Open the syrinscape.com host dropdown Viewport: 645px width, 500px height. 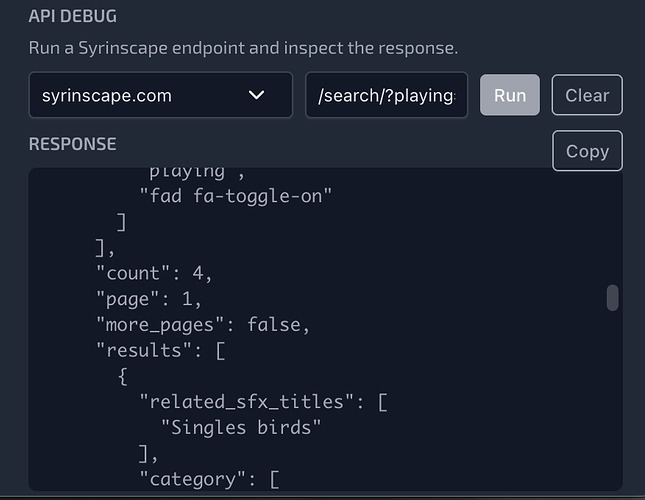click(x=160, y=95)
